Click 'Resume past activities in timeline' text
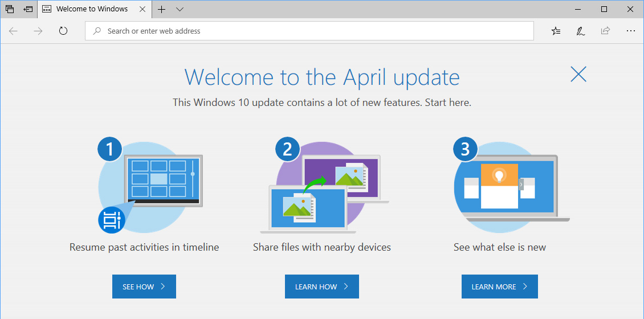Screen dimensions: 644x319 [144, 247]
